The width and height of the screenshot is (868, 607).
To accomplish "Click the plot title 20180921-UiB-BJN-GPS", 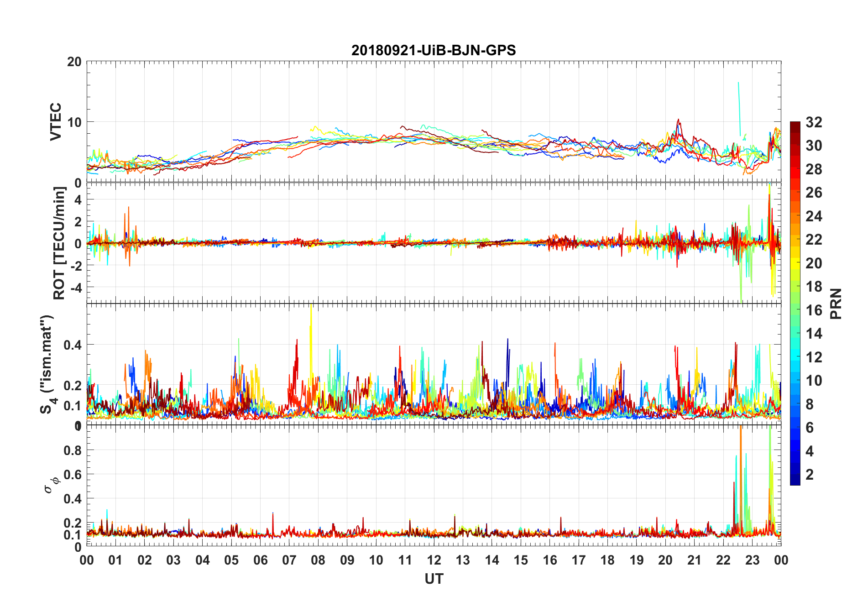I will point(434,50).
